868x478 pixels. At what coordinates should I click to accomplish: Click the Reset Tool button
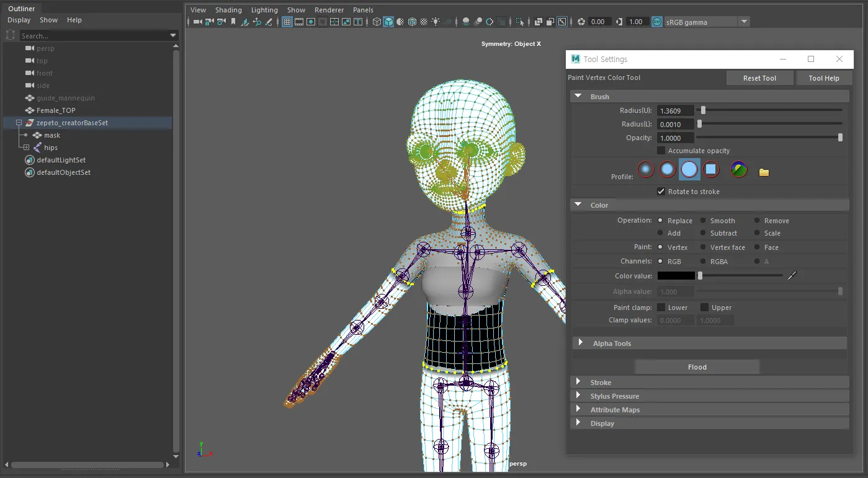[x=760, y=78]
